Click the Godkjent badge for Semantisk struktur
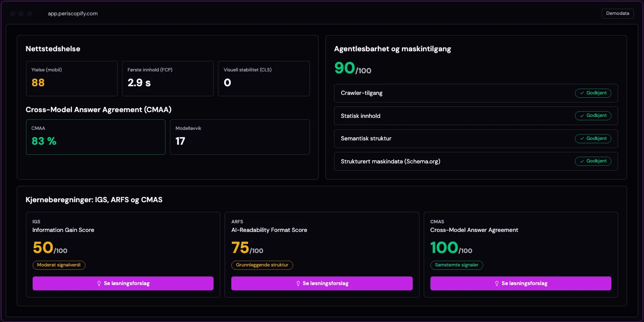This screenshot has height=322, width=644. (593, 138)
